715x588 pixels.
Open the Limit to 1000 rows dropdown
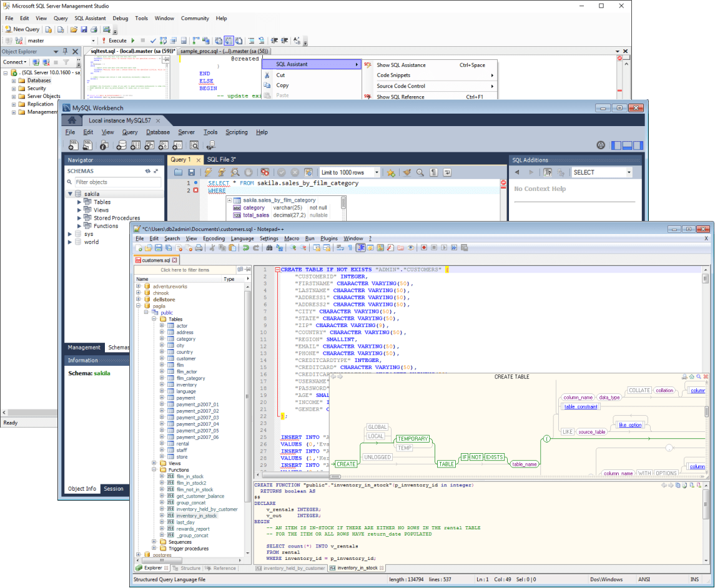pyautogui.click(x=377, y=172)
